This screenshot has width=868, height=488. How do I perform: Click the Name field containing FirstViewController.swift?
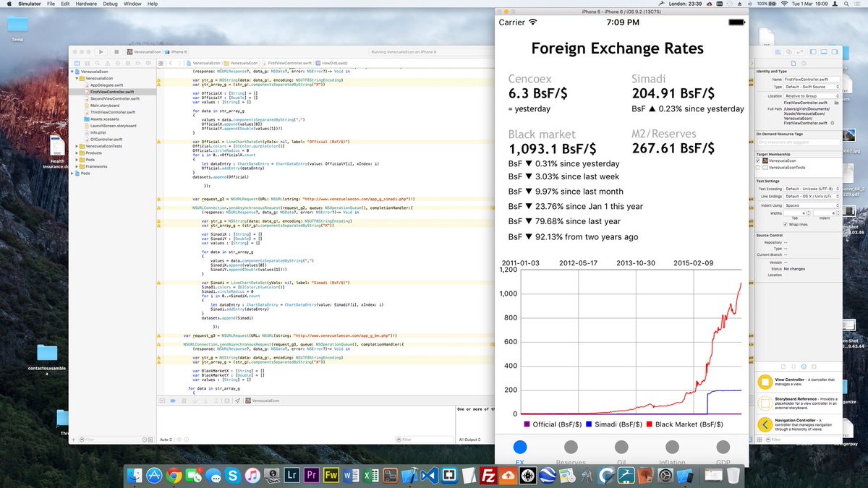812,79
